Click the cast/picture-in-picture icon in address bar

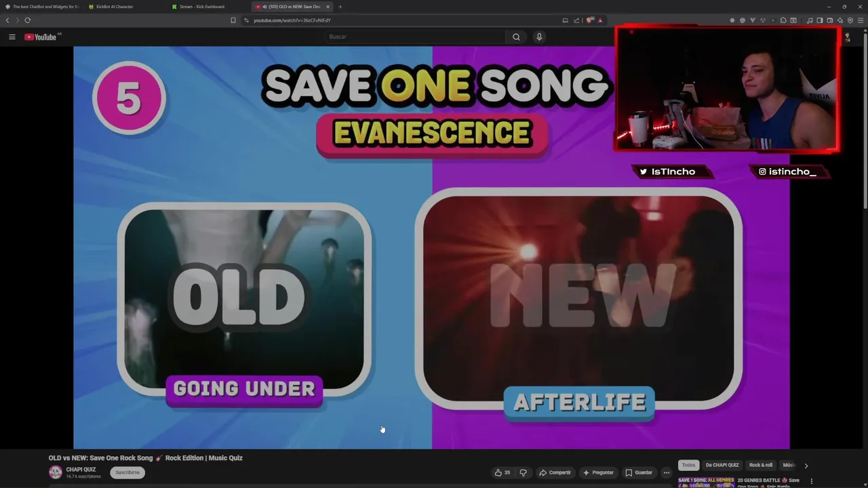(x=565, y=20)
